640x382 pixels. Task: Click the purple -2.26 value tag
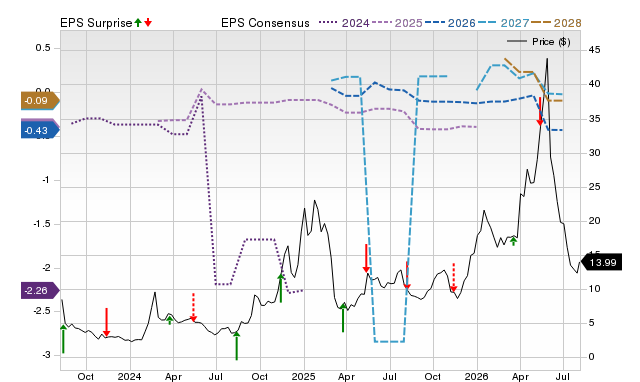tap(40, 291)
